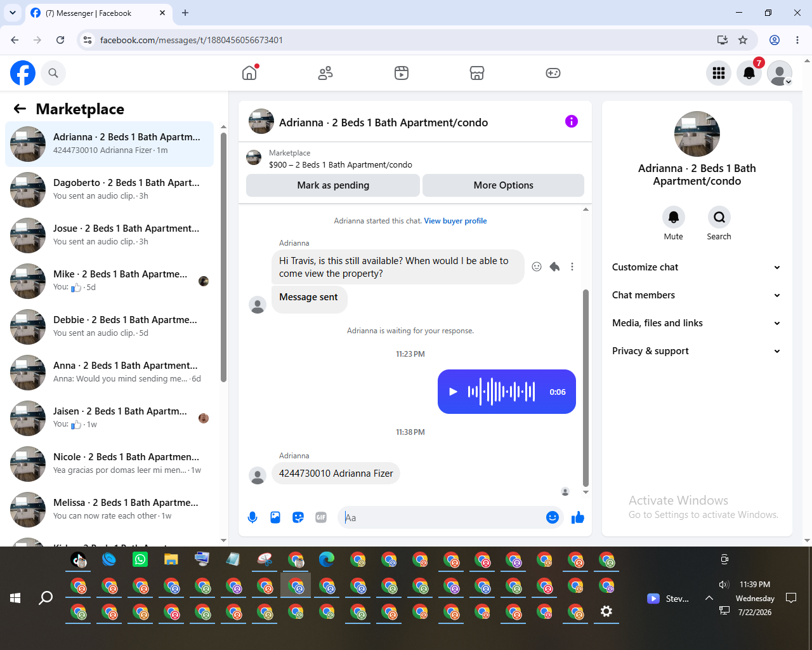Viewport: 812px width, 650px height.
Task: Click the back arrow beside Marketplace
Action: [20, 109]
